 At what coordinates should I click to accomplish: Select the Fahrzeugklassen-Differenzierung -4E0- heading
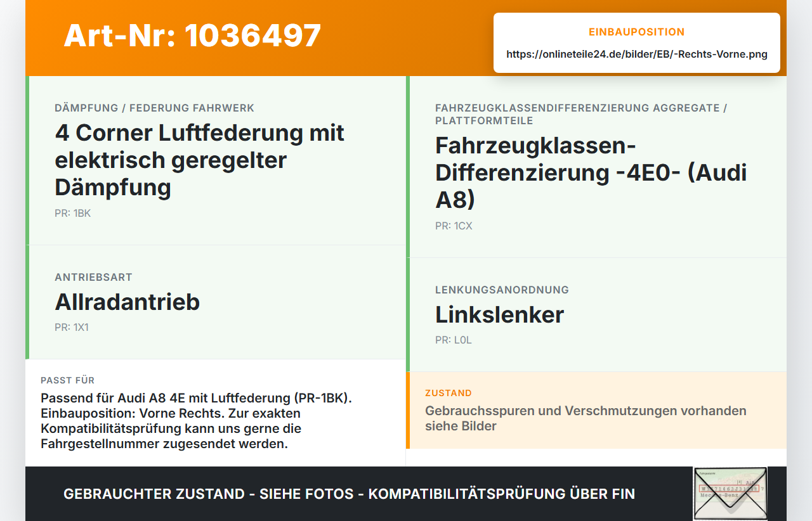tap(591, 172)
